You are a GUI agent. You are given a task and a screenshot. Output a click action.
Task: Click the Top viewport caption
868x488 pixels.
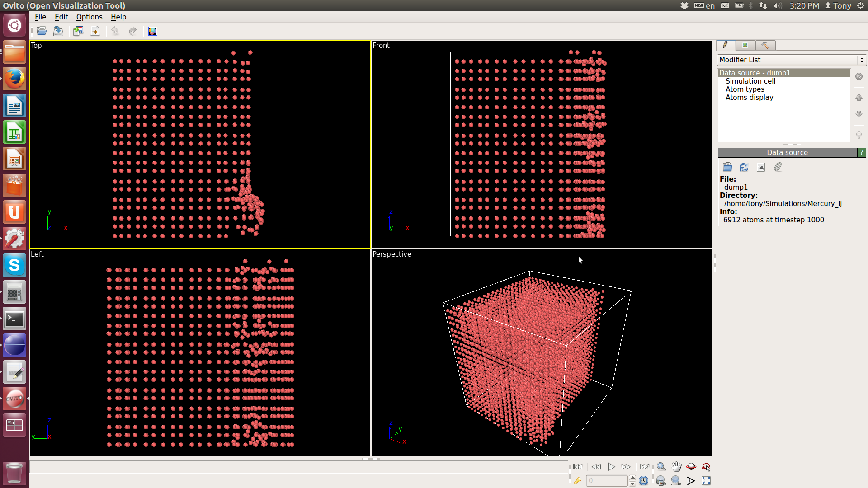(x=36, y=45)
